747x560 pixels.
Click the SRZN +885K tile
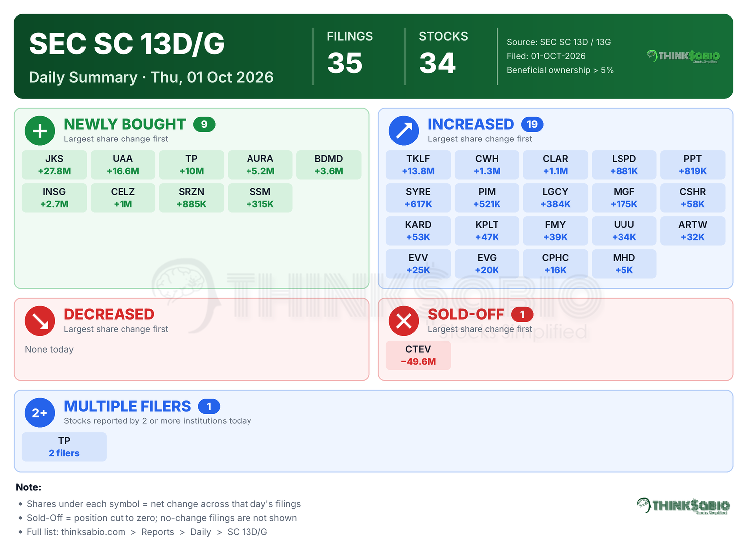192,198
